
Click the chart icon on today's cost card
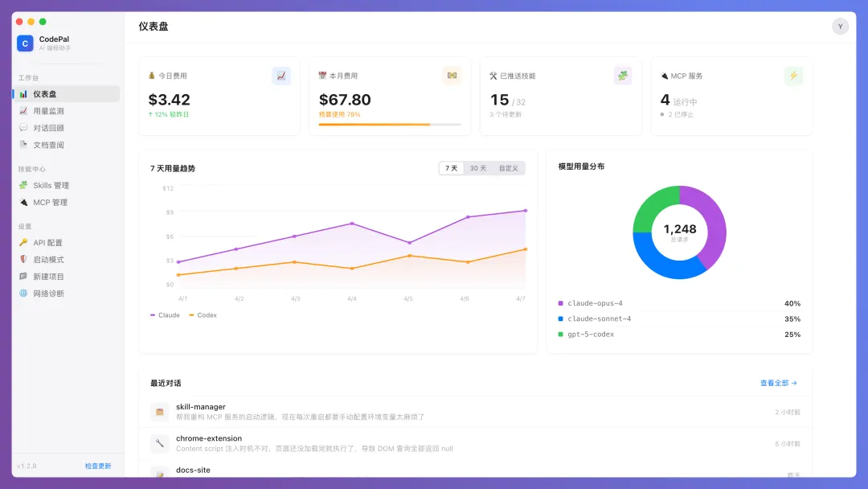(281, 76)
